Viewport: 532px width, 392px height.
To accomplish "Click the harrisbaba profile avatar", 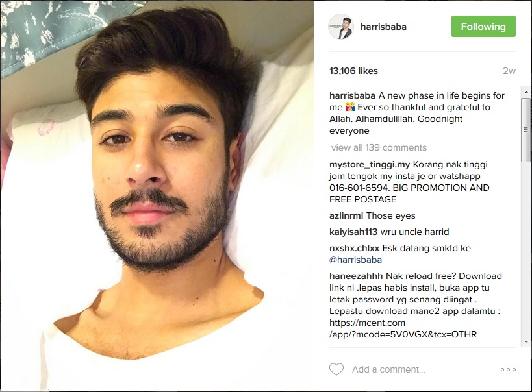I will tap(341, 27).
